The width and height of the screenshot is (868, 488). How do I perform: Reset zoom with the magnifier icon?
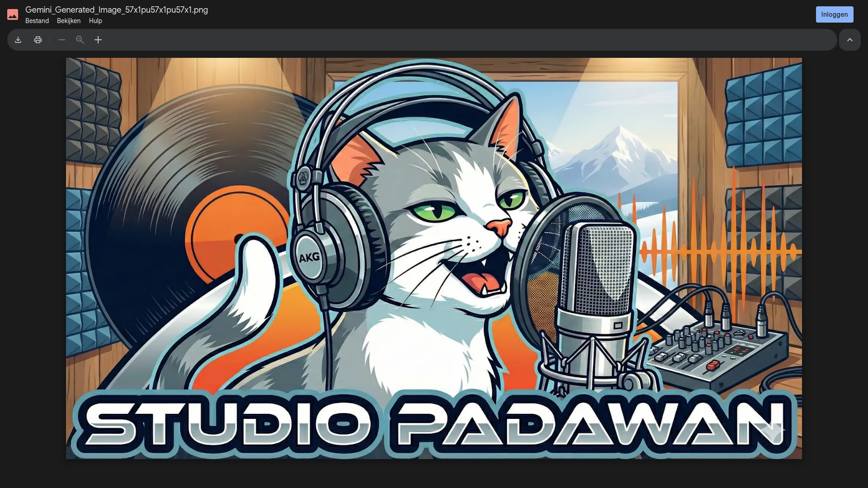[80, 40]
